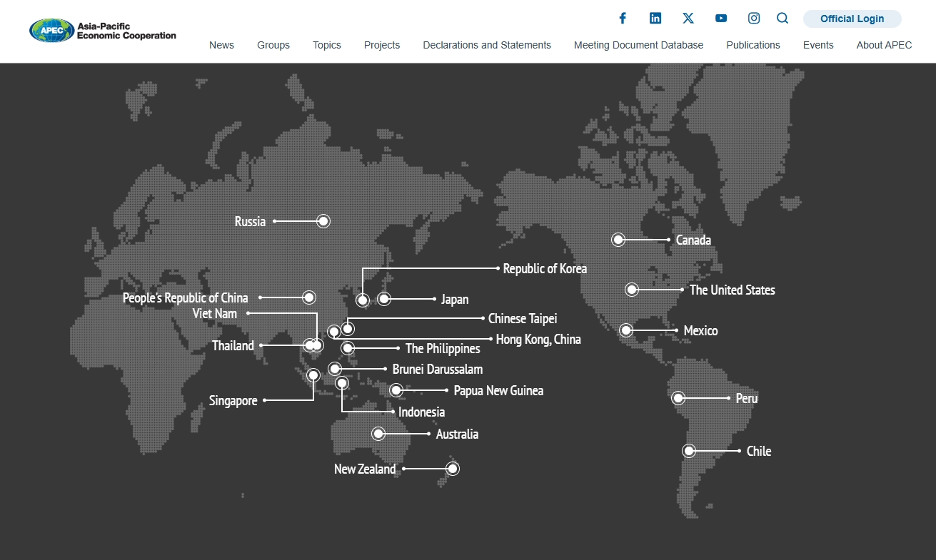Select the Russia label

pos(250,222)
